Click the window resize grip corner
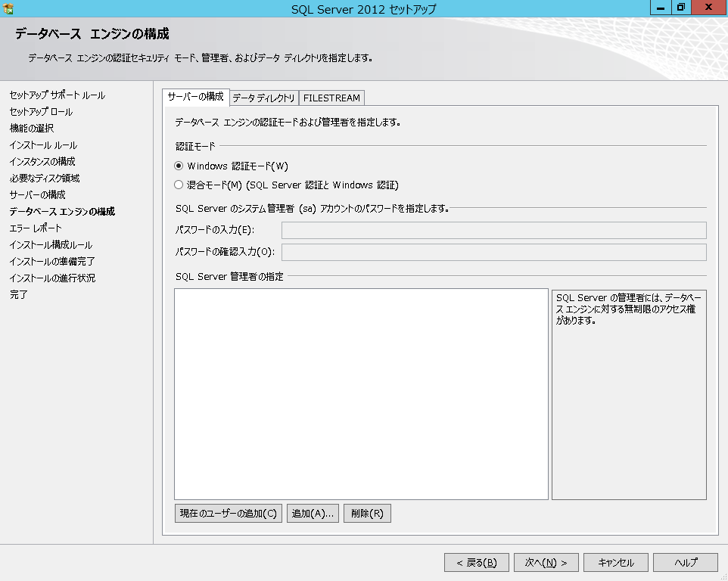Image resolution: width=728 pixels, height=581 pixels. coord(723,576)
